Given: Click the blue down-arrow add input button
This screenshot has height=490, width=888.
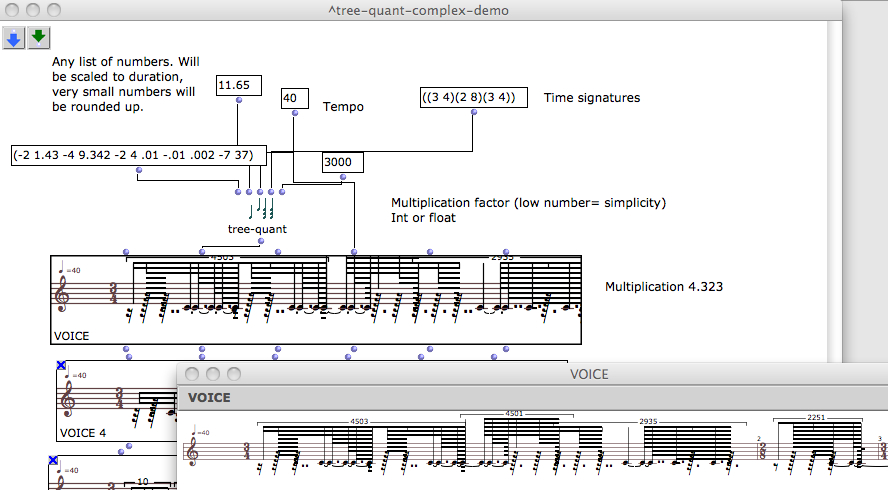Looking at the screenshot, I should 14,38.
